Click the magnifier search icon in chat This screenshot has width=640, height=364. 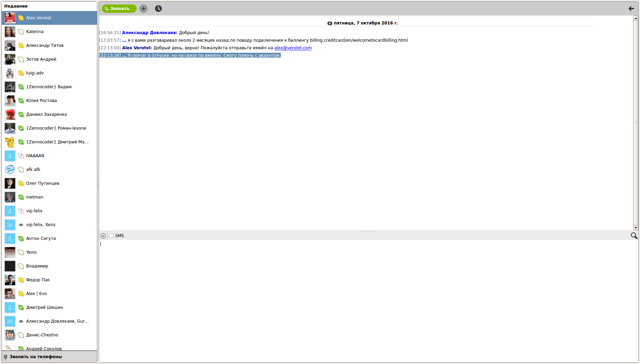[x=634, y=236]
